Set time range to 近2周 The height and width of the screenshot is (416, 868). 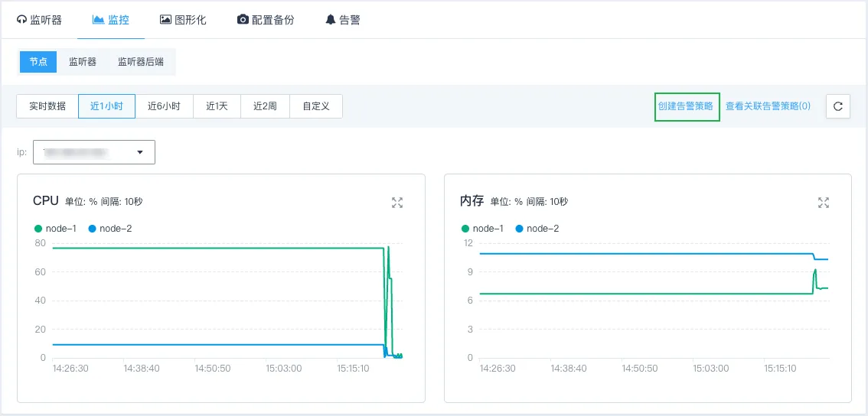pos(265,106)
